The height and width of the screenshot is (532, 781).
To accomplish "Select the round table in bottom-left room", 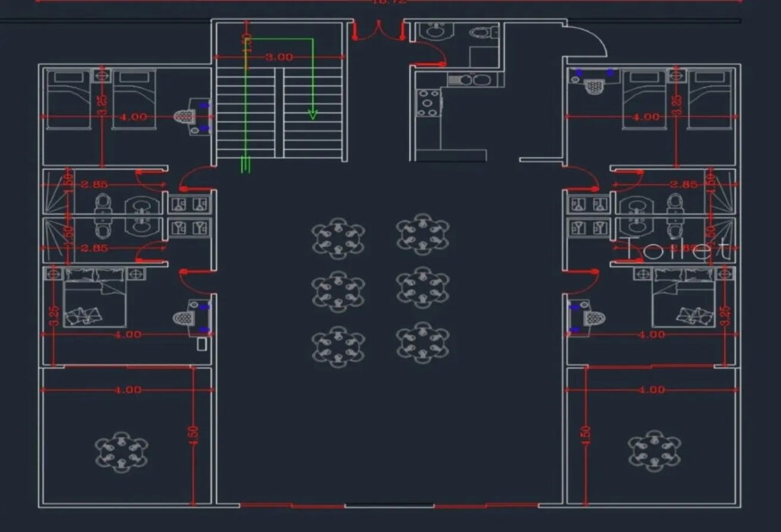I will click(121, 451).
